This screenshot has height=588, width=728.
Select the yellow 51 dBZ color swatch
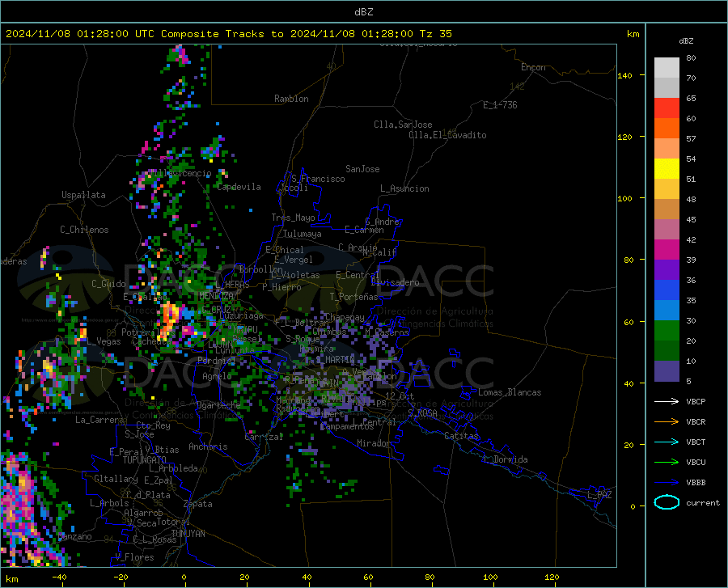point(667,169)
